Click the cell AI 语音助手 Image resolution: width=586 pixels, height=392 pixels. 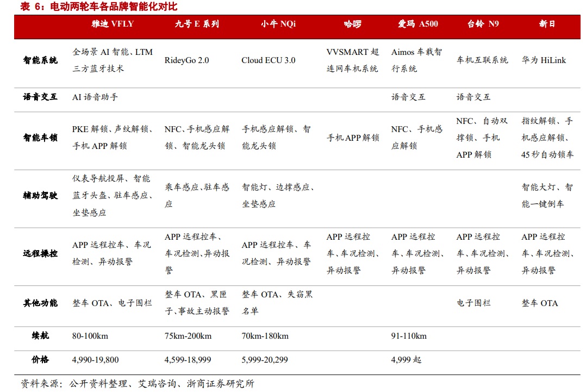(95, 97)
